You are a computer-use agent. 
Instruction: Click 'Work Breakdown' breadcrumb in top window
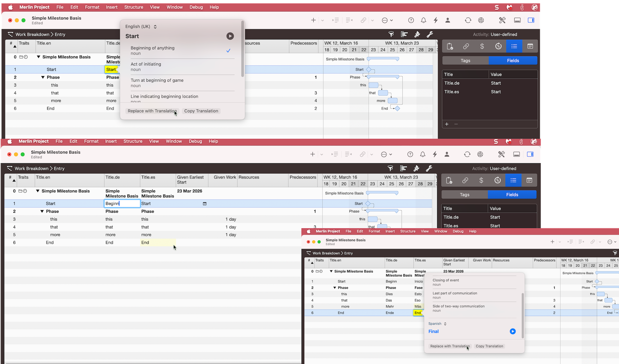pyautogui.click(x=33, y=34)
